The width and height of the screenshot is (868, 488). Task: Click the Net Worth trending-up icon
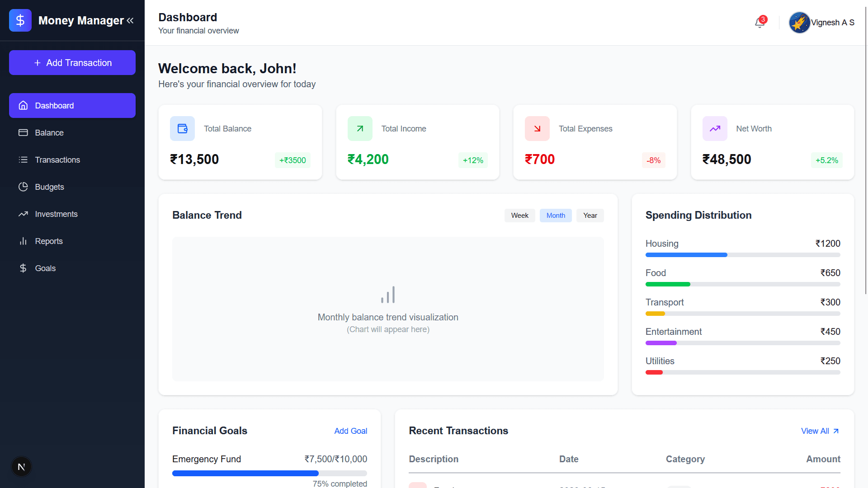(x=715, y=128)
